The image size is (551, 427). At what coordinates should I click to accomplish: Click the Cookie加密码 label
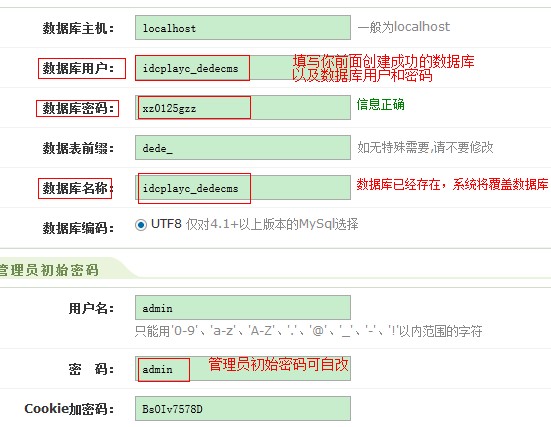click(69, 409)
